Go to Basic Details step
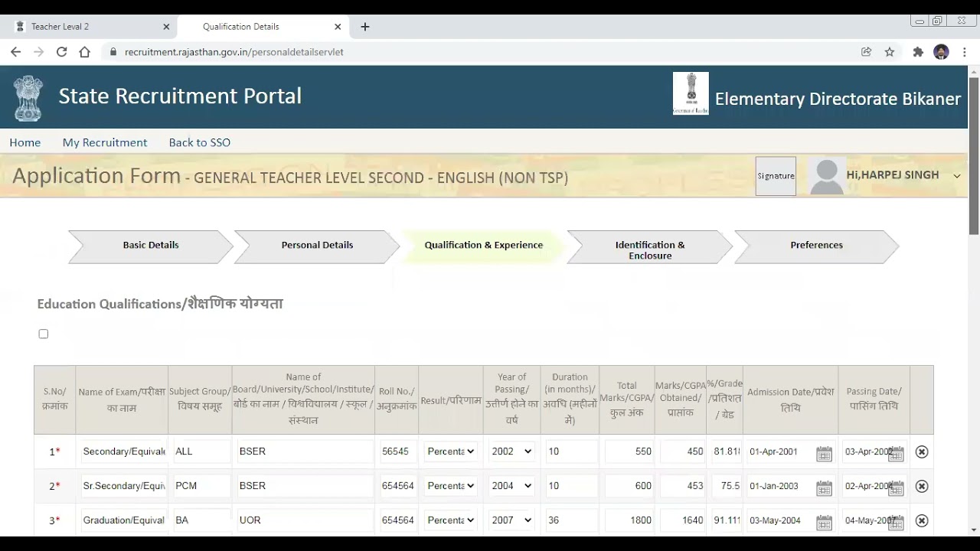This screenshot has width=980, height=551. click(151, 246)
